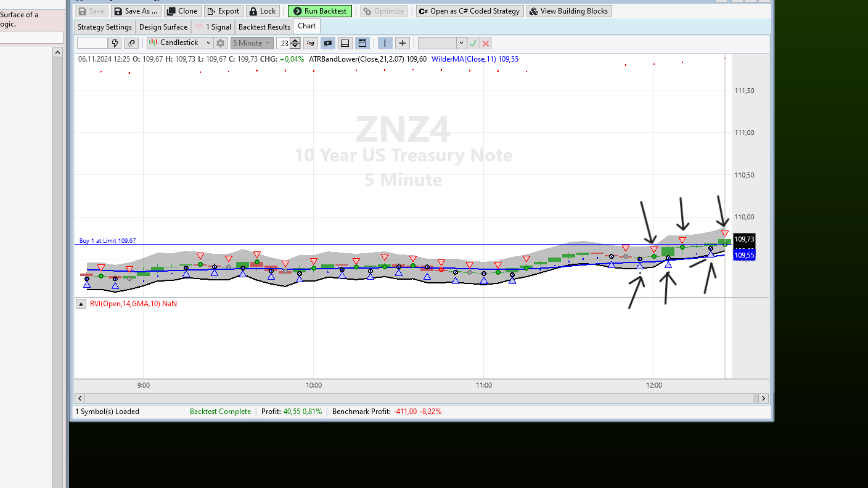Click the green checkmark icon

(x=473, y=43)
